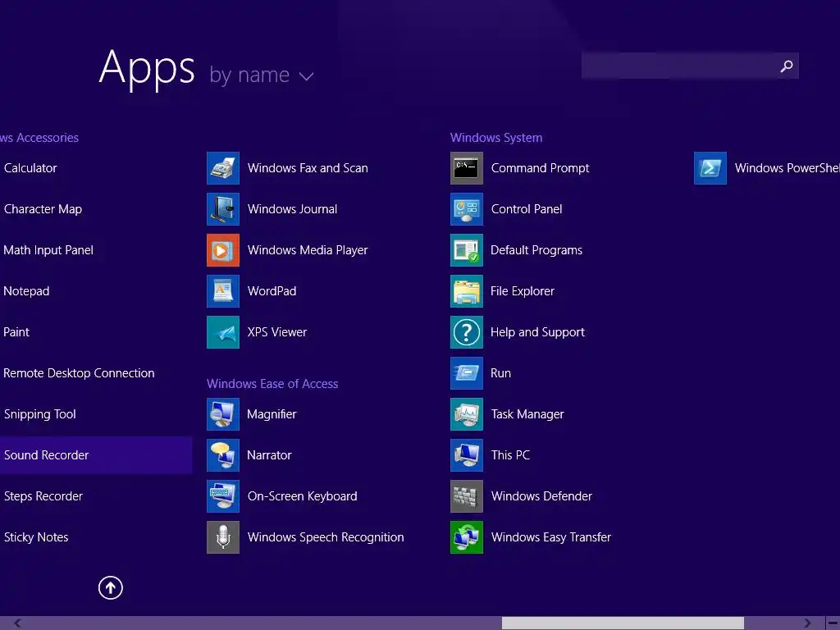The height and width of the screenshot is (630, 840).
Task: Click the horizontal scrollbar thumb
Action: [623, 623]
